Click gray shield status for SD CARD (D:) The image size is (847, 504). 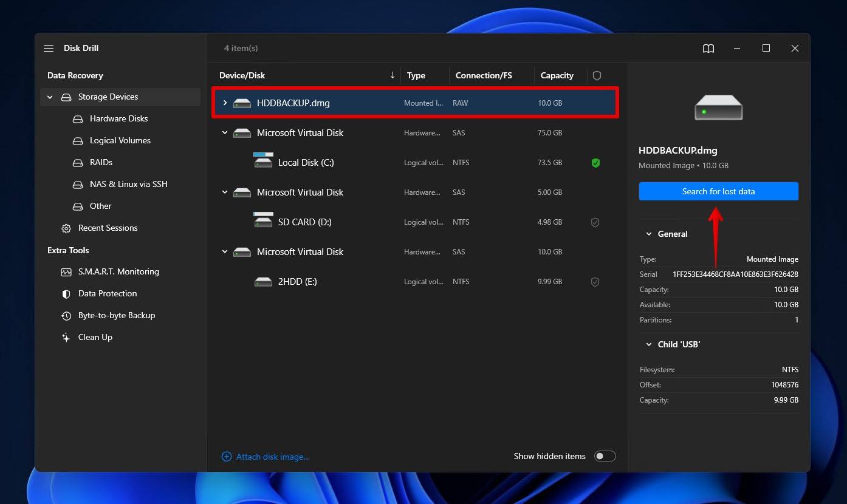point(595,222)
